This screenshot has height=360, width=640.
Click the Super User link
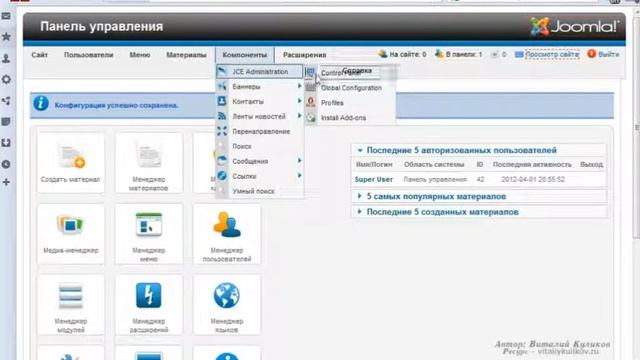(x=373, y=179)
